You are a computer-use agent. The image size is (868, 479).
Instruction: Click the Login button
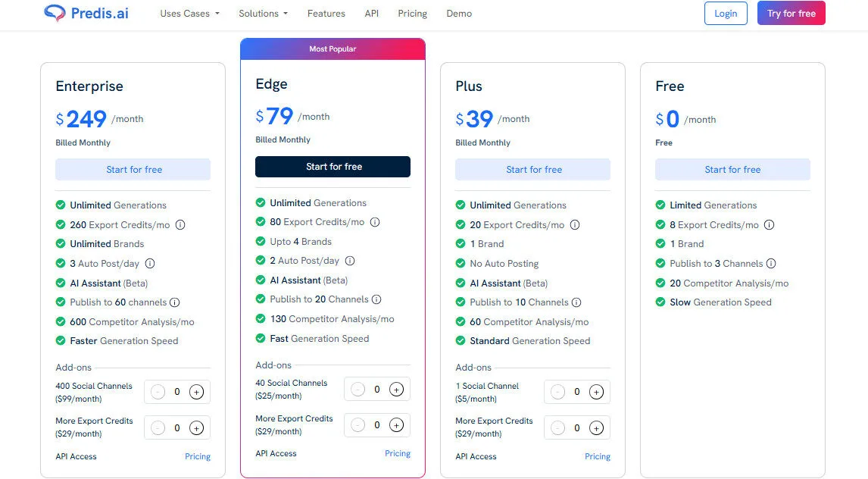[725, 13]
